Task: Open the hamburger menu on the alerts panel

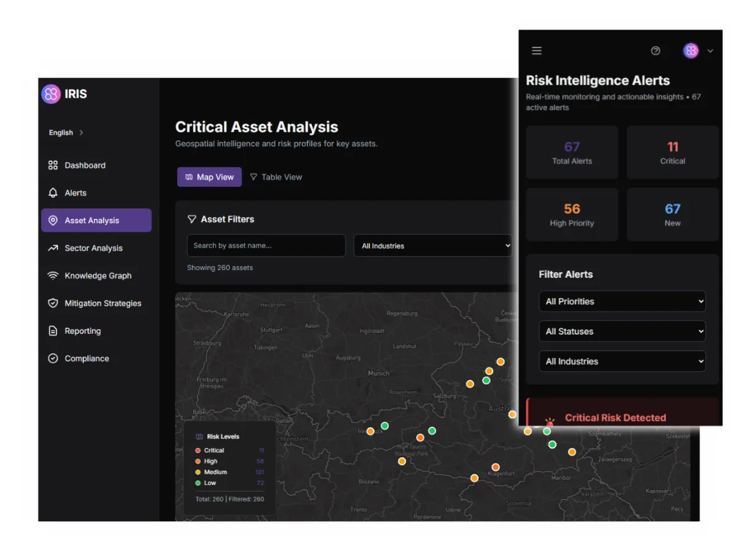Action: pos(536,50)
